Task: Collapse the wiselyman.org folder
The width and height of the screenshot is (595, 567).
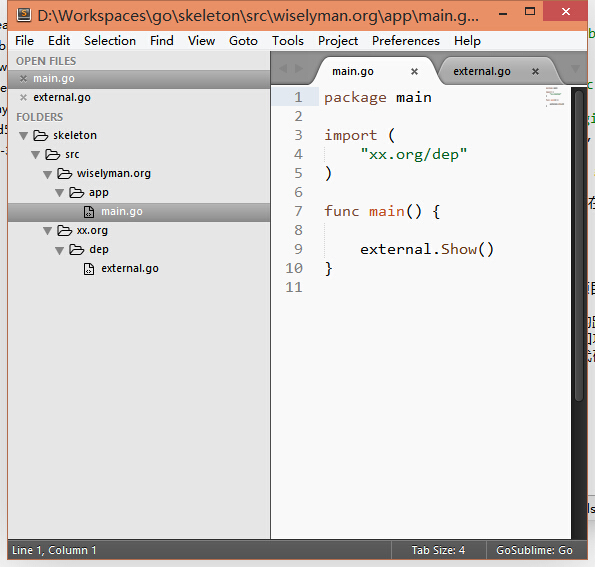Action: click(x=47, y=174)
